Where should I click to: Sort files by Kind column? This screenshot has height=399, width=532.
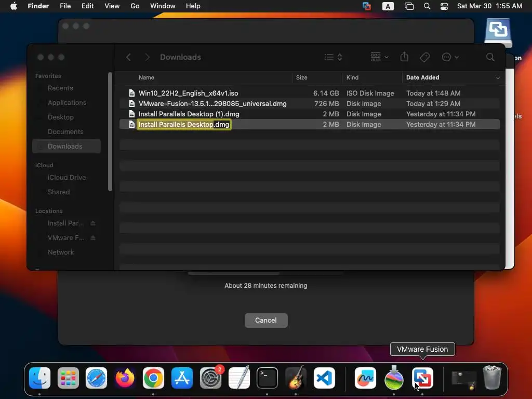pyautogui.click(x=352, y=78)
